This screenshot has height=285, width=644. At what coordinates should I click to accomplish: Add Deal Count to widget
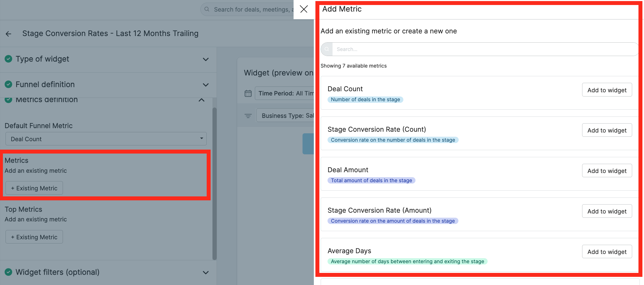607,90
